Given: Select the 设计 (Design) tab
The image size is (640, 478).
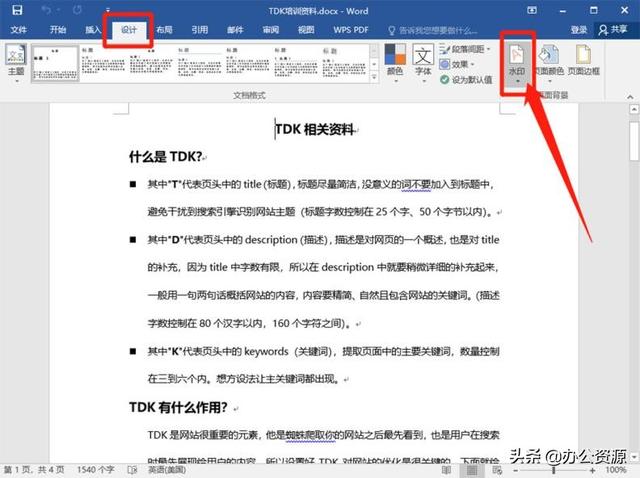Looking at the screenshot, I should tap(129, 30).
